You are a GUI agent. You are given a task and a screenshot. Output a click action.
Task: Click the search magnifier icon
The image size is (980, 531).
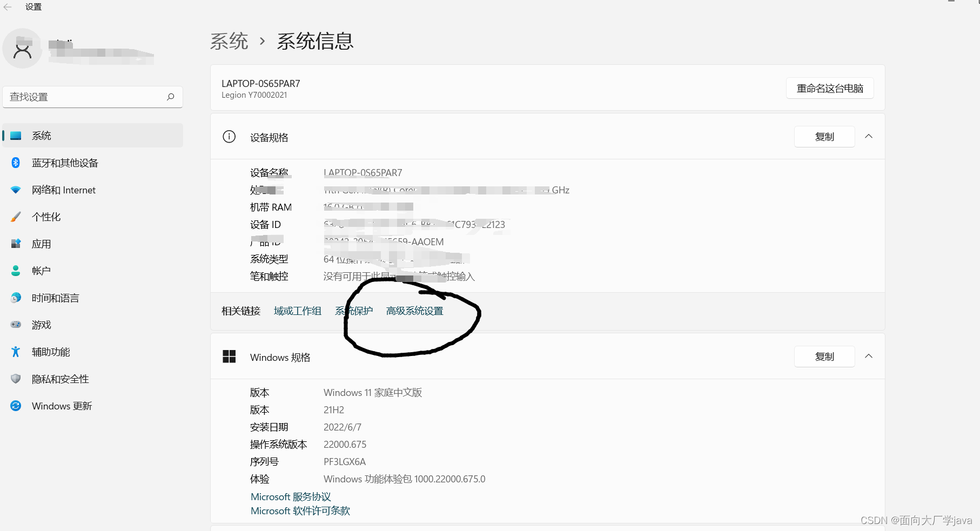tap(171, 97)
